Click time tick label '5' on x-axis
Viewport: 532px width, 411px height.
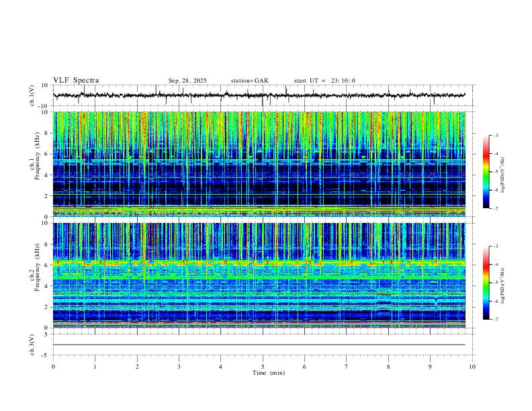(263, 367)
